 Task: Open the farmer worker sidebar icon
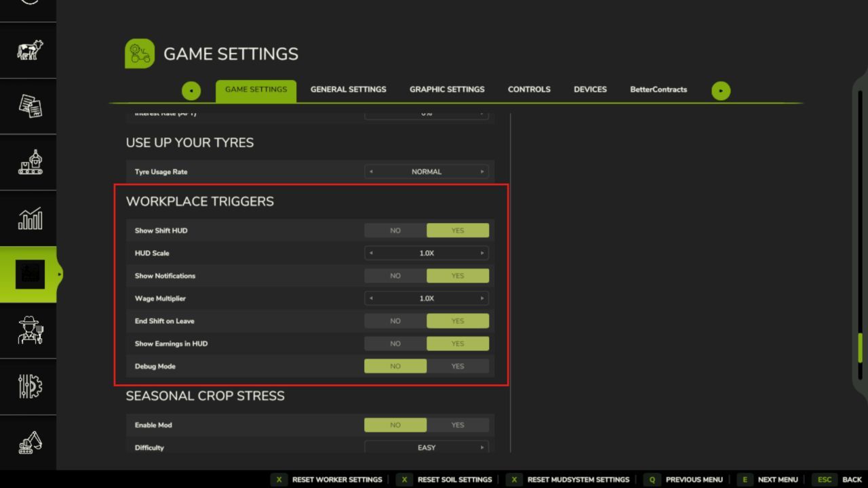pyautogui.click(x=29, y=331)
